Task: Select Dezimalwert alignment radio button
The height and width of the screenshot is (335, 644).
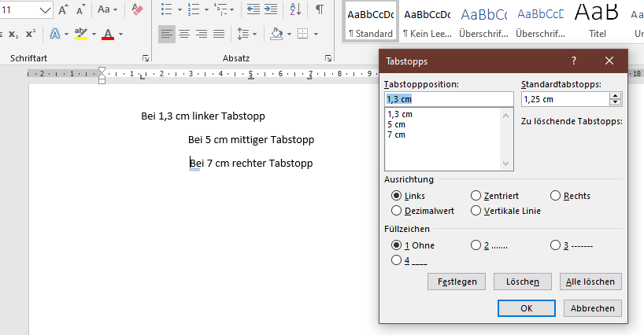Action: click(x=396, y=211)
